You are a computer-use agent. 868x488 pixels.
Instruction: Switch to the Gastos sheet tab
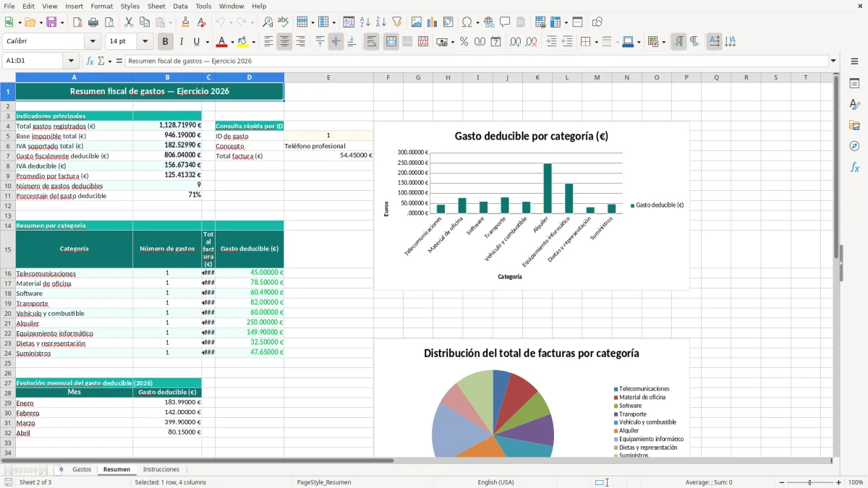(82, 469)
